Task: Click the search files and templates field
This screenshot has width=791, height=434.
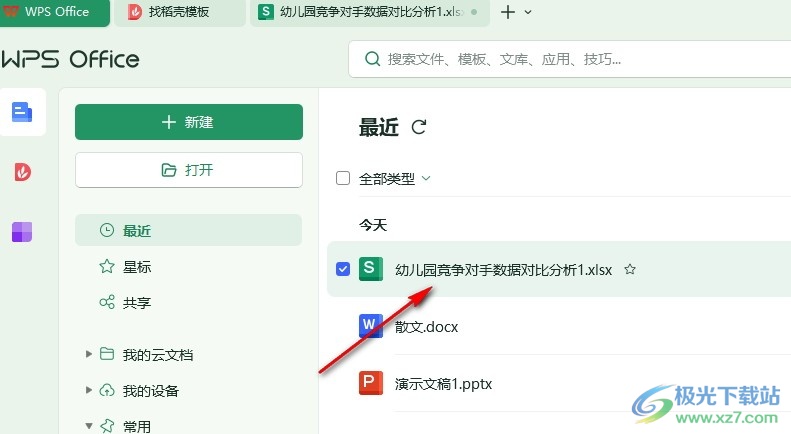Action: [570, 59]
